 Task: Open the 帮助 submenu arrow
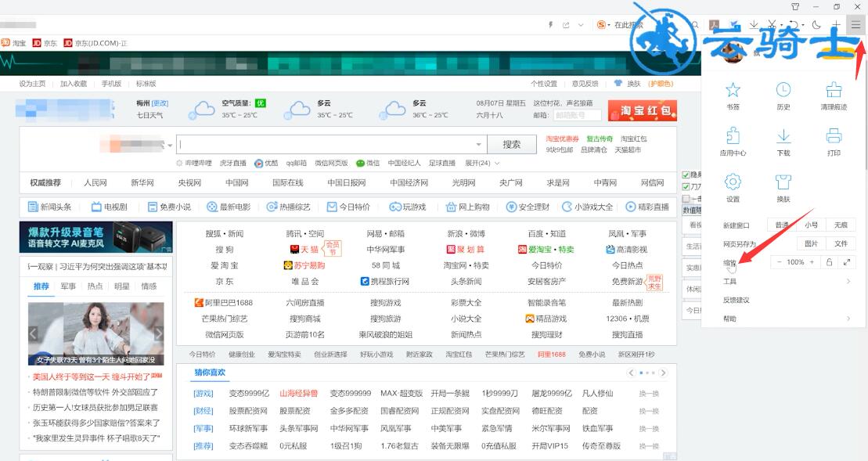click(x=848, y=319)
